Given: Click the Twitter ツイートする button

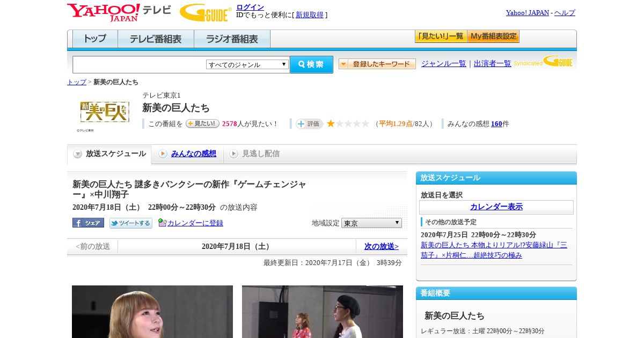Looking at the screenshot, I should coord(131,223).
